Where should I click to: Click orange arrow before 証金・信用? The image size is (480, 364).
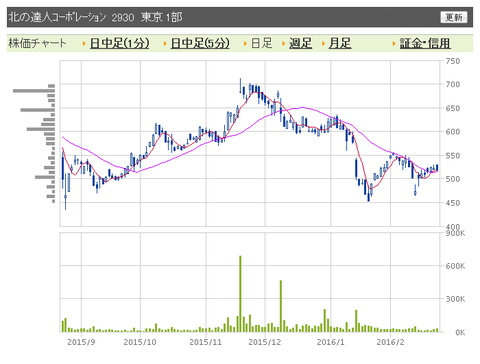(x=394, y=44)
